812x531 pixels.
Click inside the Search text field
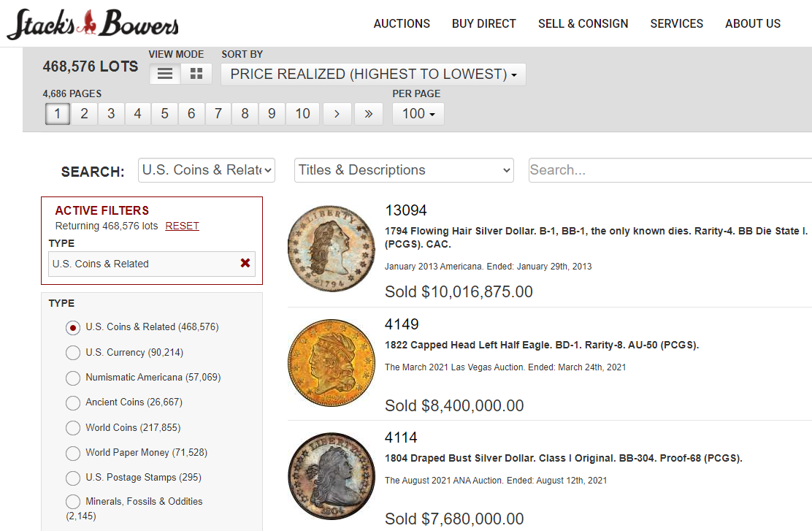click(657, 169)
